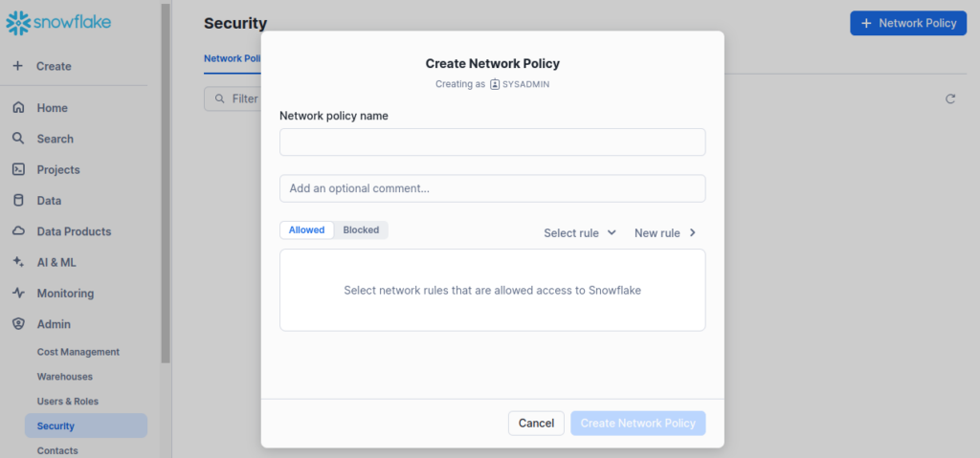
Task: Click the refresh icon near filter bar
Action: click(x=950, y=98)
